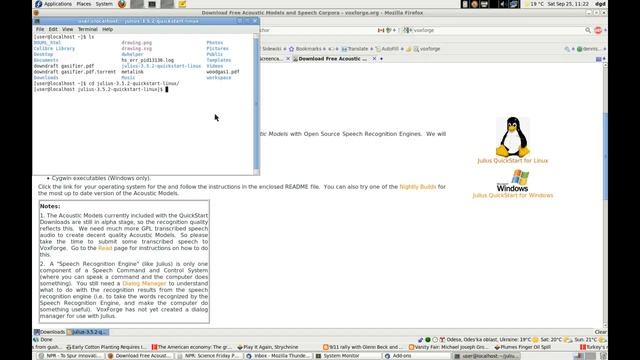Click 'Calibre Library' in terminal listing
640x360 pixels.
tap(54, 49)
